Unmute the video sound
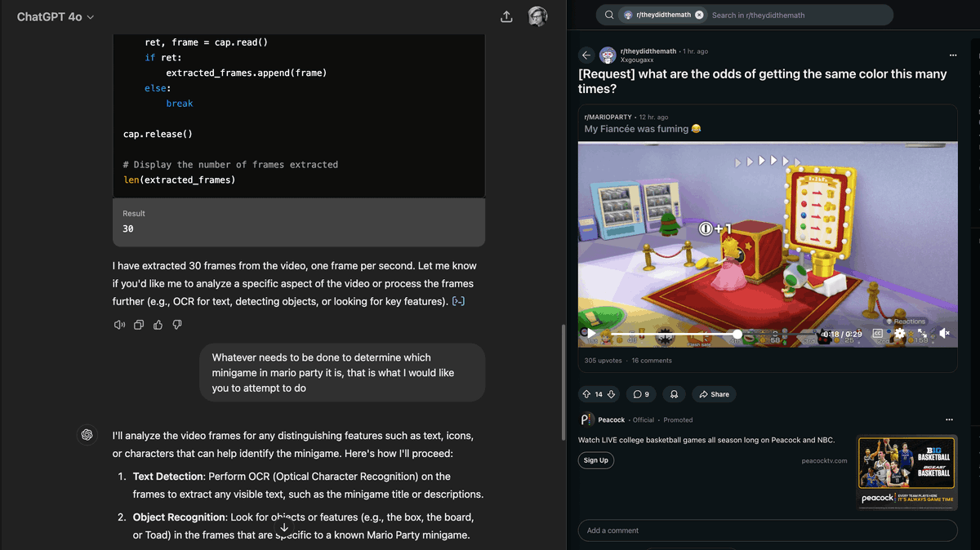980x550 pixels. click(944, 333)
